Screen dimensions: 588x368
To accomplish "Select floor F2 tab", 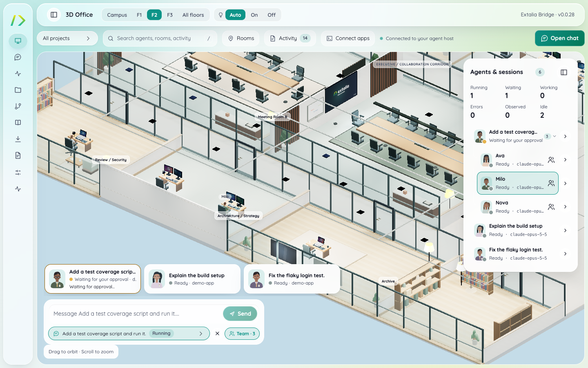I will 154,15.
